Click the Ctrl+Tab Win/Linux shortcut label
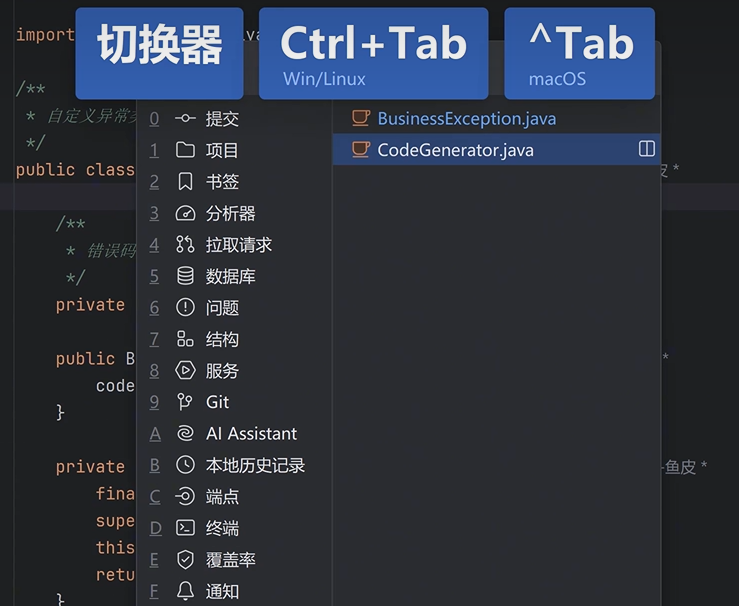Viewport: 739px width, 606px height. (x=373, y=53)
